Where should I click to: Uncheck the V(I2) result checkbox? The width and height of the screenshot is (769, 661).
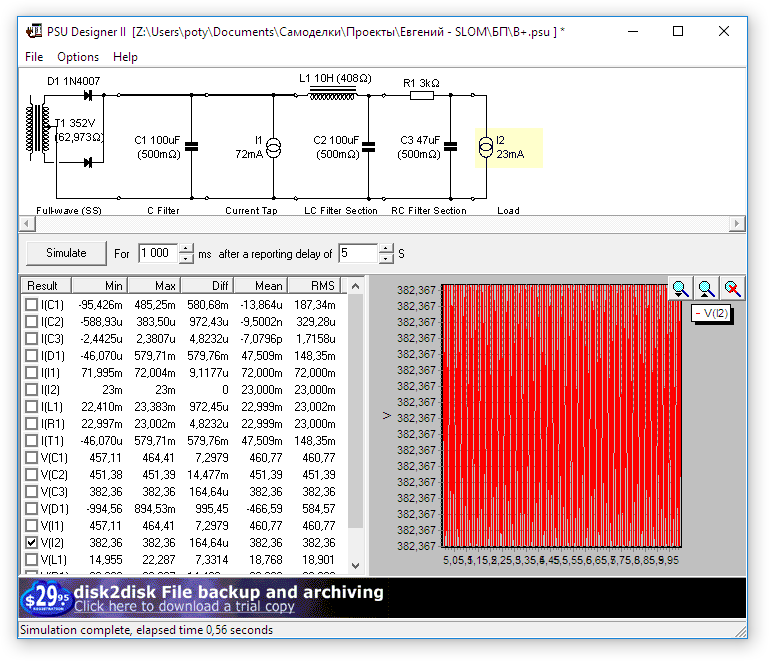pyautogui.click(x=32, y=542)
